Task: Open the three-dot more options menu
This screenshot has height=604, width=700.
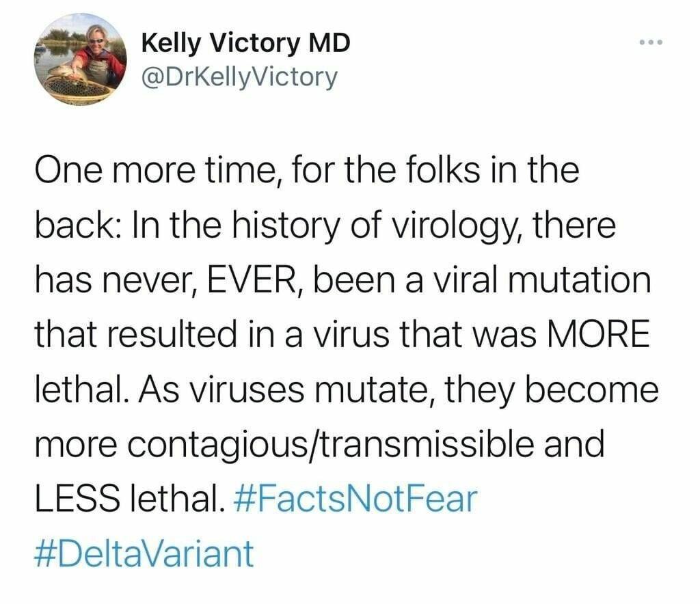Action: click(x=651, y=42)
